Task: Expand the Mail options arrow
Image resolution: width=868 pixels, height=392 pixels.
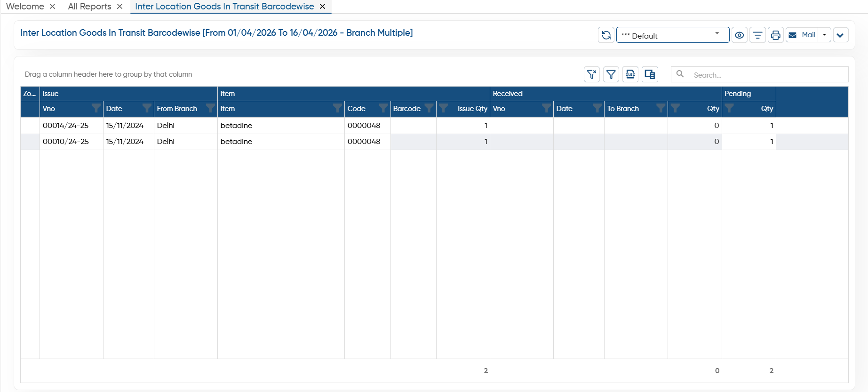Action: click(x=824, y=35)
